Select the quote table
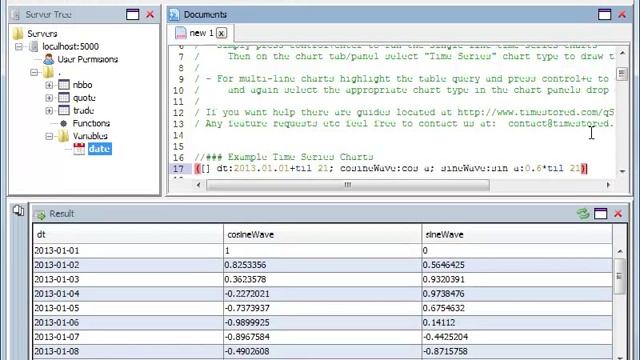This screenshot has width=640, height=360. (x=84, y=98)
